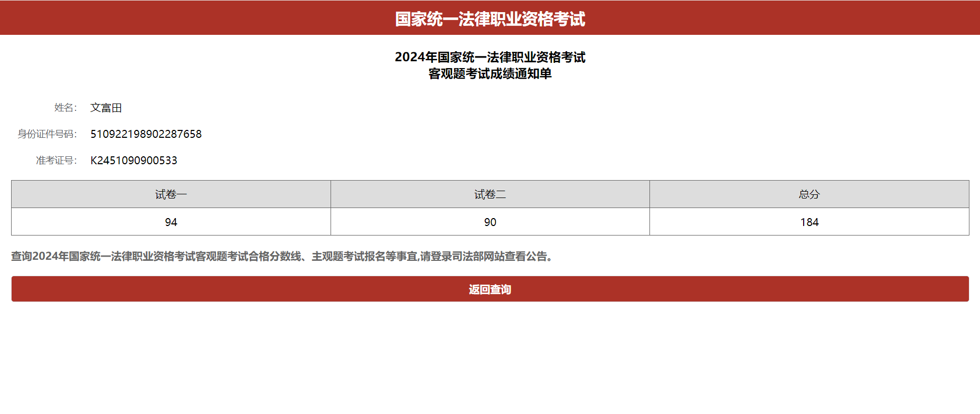Click the 准考证号 field label
Viewport: 980px width, 414px height.
click(x=56, y=161)
